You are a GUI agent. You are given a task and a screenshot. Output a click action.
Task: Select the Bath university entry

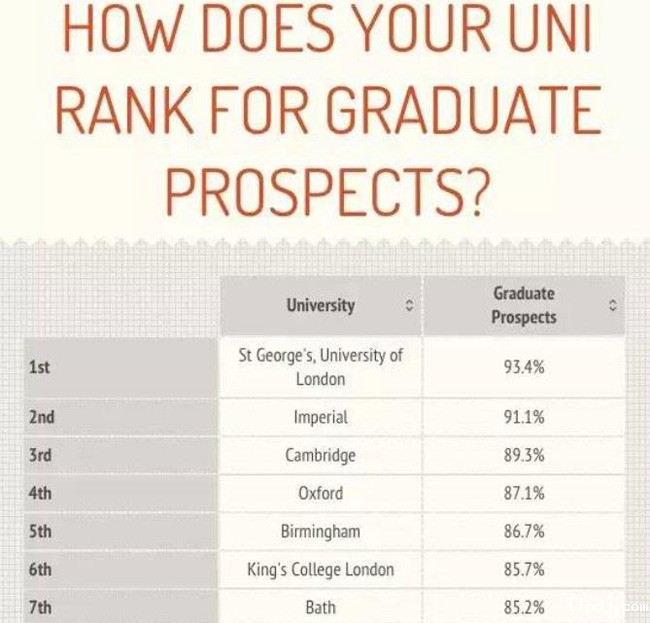tap(320, 607)
